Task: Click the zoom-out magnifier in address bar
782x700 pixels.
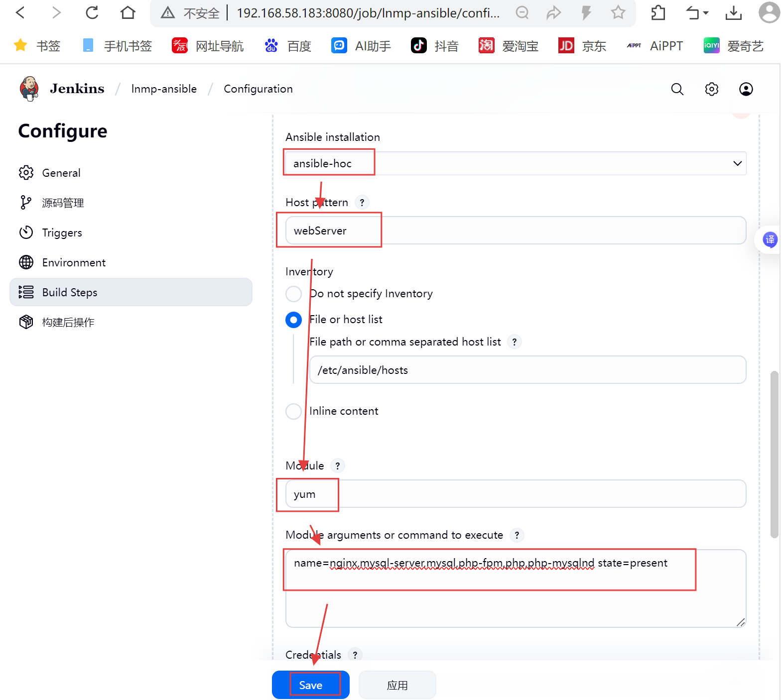Action: click(522, 12)
